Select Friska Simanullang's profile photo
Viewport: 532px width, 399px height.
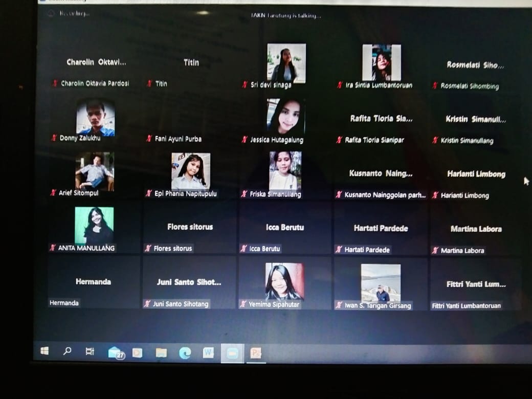point(285,171)
